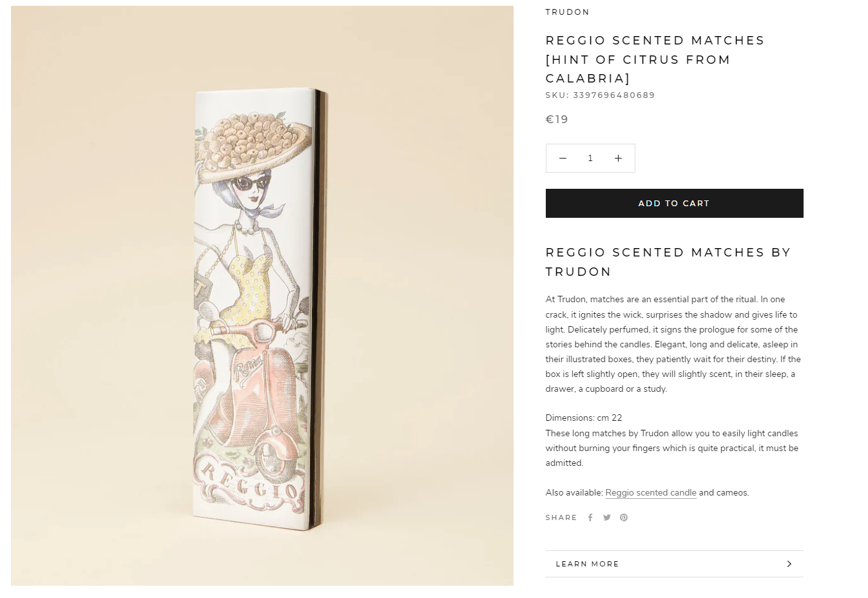Click the quantity number field

coord(590,158)
